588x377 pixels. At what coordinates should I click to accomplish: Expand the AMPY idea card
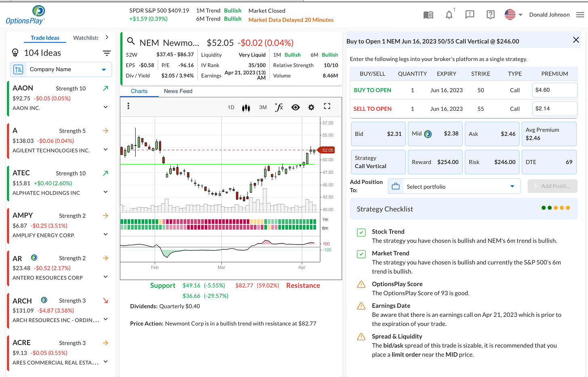pyautogui.click(x=106, y=234)
